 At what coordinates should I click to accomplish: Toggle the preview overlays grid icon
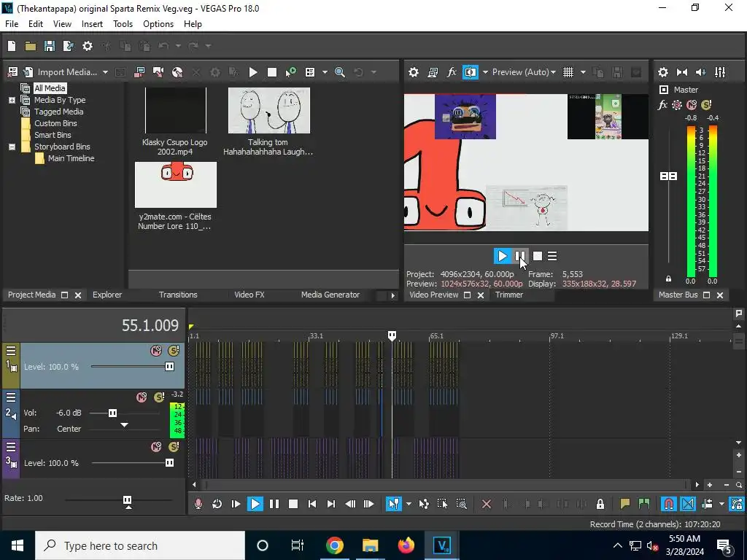pos(568,72)
